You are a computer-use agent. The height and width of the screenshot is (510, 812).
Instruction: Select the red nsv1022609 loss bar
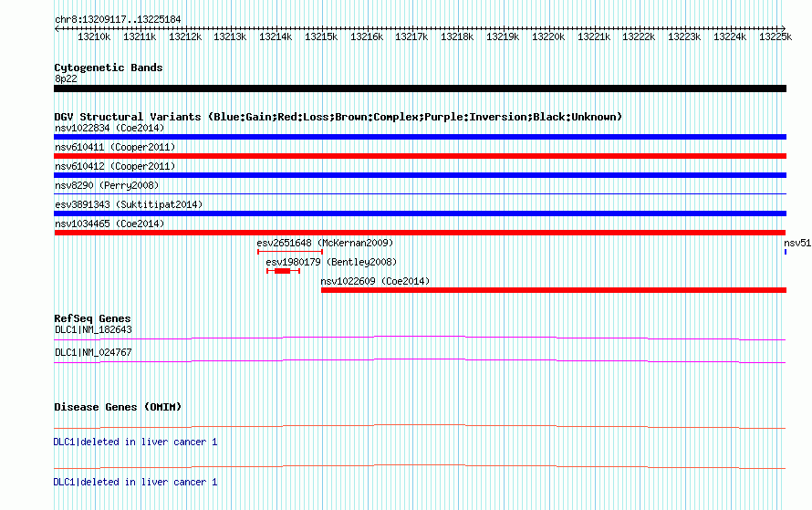[554, 290]
